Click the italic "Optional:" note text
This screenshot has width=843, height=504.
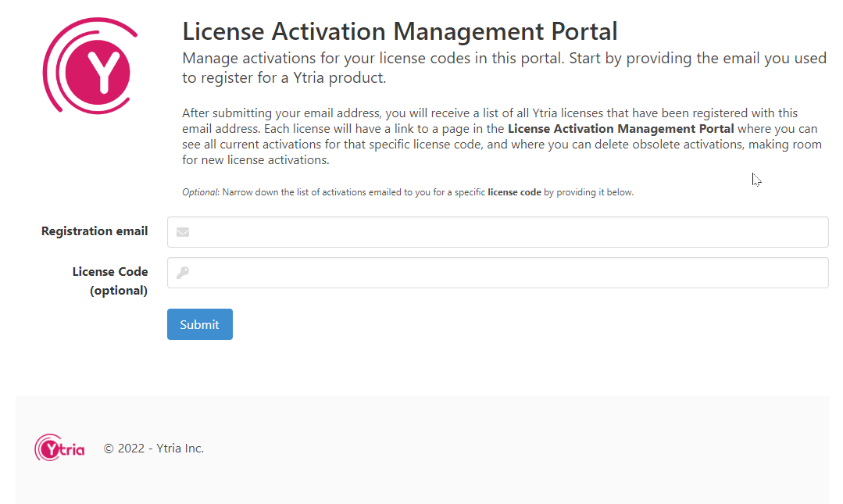pyautogui.click(x=201, y=192)
